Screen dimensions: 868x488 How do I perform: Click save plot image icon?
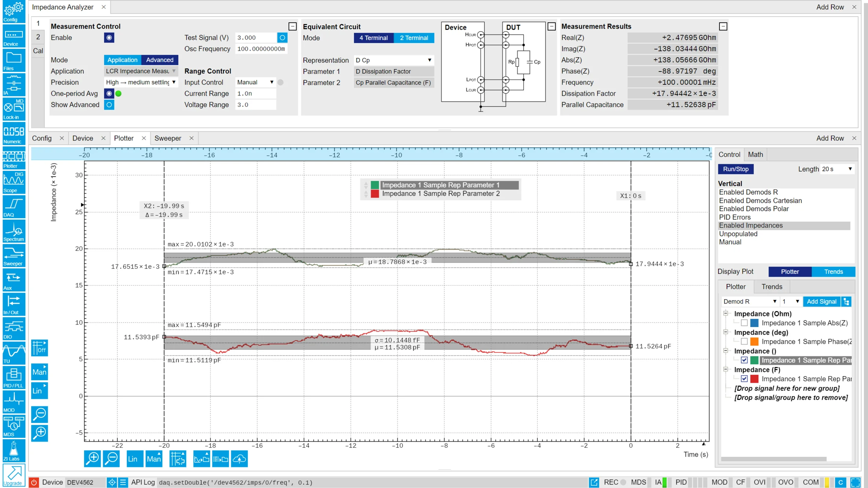click(x=201, y=459)
